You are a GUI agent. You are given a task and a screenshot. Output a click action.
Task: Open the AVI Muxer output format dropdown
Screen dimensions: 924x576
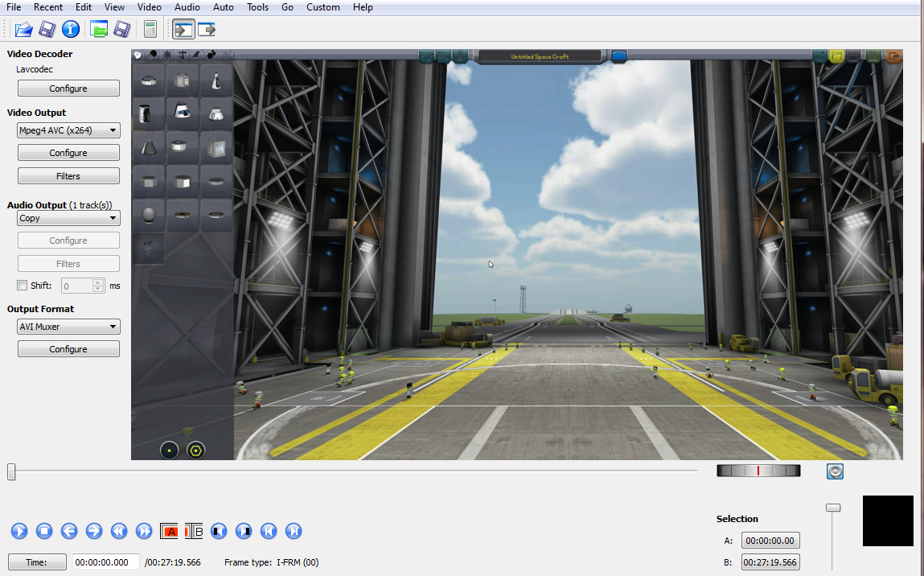pos(68,327)
